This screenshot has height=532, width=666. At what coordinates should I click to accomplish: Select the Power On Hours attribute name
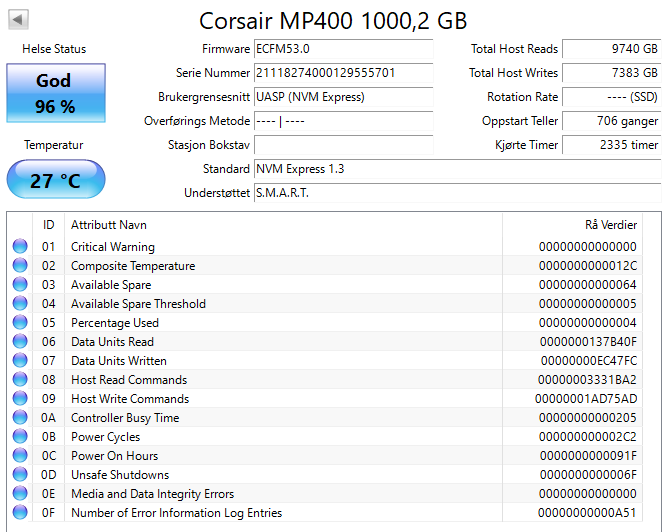[x=114, y=456]
